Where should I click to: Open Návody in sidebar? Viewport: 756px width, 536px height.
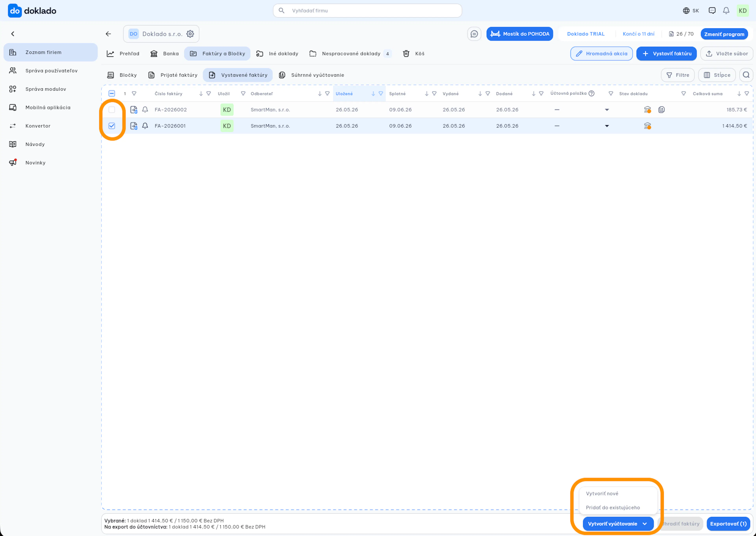(51, 144)
